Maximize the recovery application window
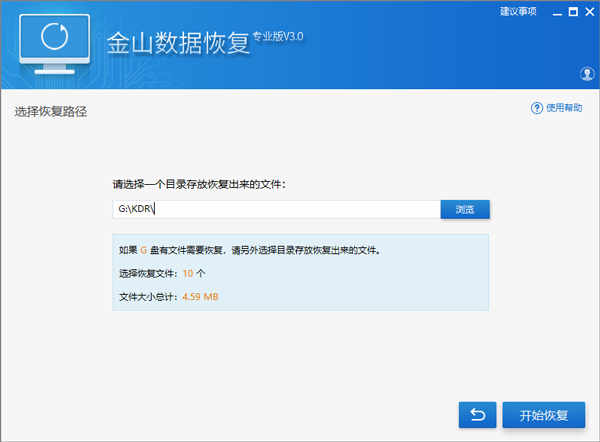The height and width of the screenshot is (442, 600). click(x=573, y=12)
